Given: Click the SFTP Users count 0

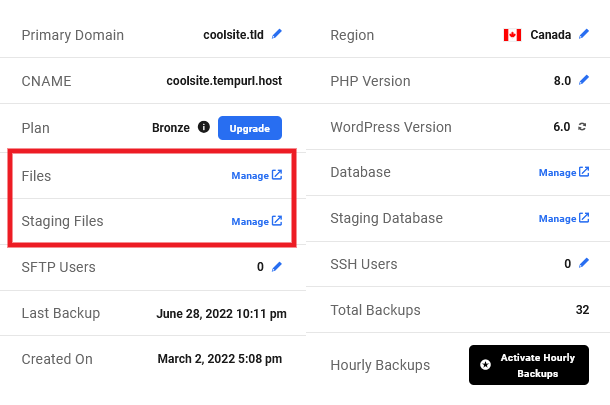Looking at the screenshot, I should [260, 266].
